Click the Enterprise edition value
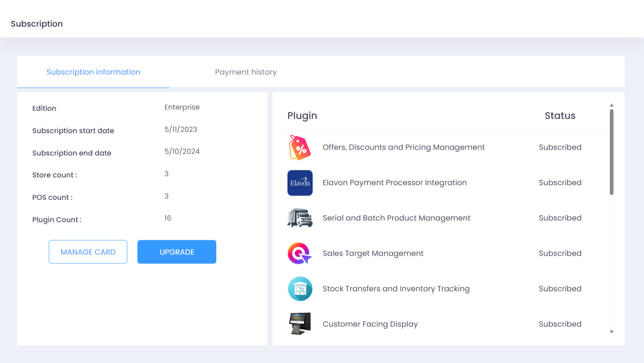This screenshot has height=363, width=644. point(182,107)
